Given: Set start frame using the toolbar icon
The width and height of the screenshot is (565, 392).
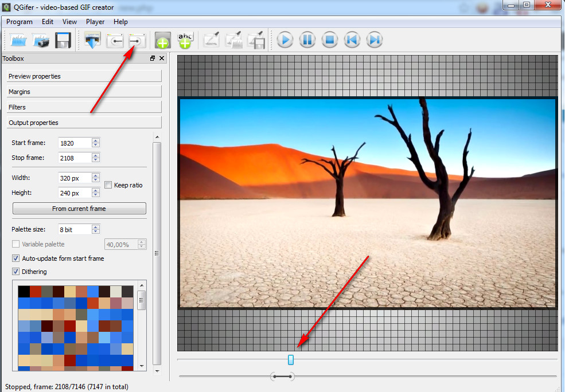Looking at the screenshot, I should click(115, 40).
